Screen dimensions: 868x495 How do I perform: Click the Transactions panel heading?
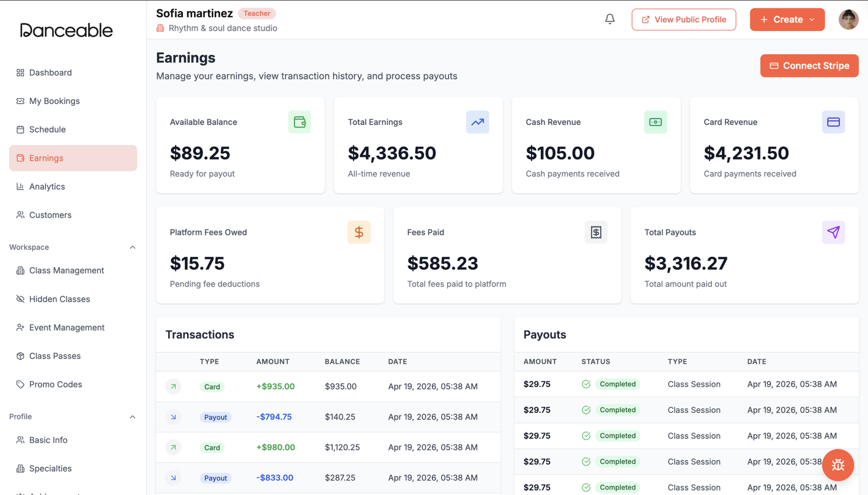[x=200, y=334]
